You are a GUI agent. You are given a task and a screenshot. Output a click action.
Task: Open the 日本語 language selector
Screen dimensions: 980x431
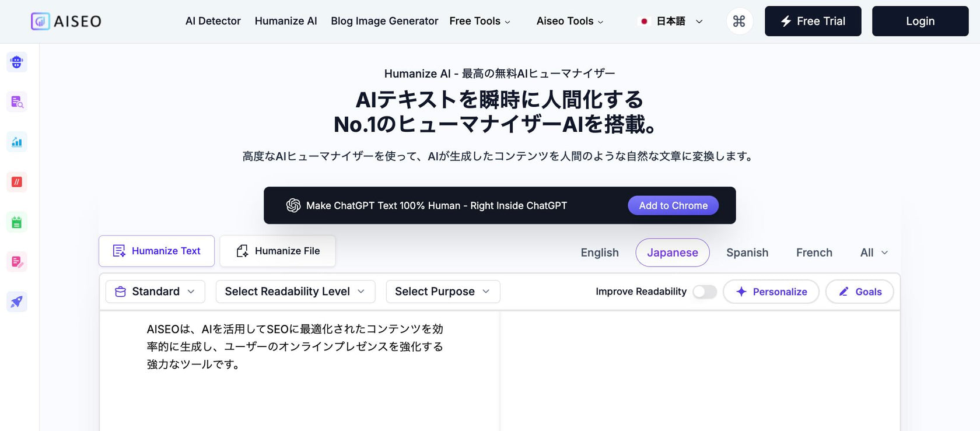(671, 21)
